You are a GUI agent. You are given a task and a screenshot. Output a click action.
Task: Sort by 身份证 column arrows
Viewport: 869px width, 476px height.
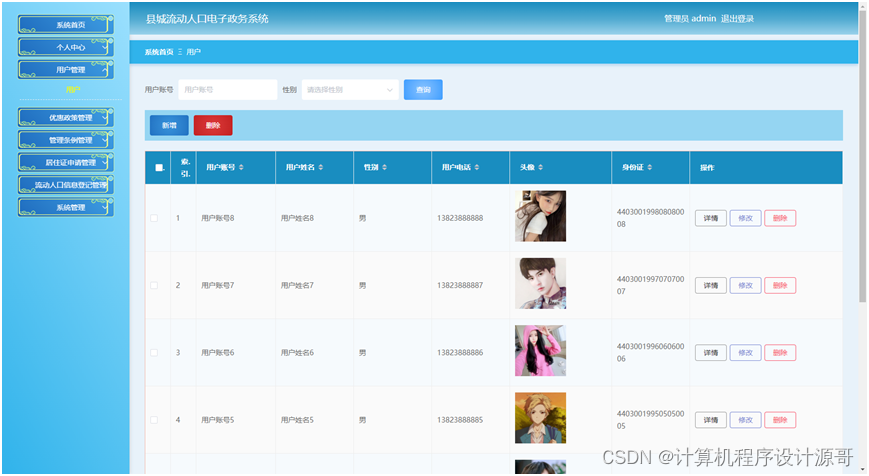(x=650, y=167)
